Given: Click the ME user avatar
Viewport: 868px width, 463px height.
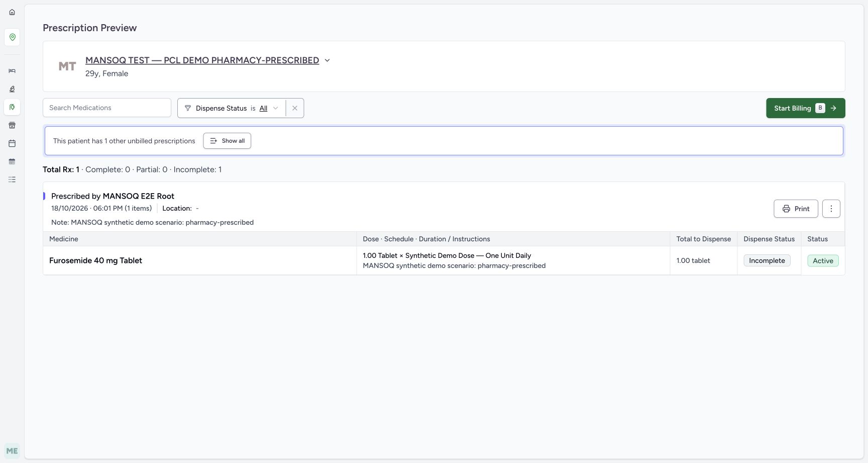Looking at the screenshot, I should click(x=12, y=451).
